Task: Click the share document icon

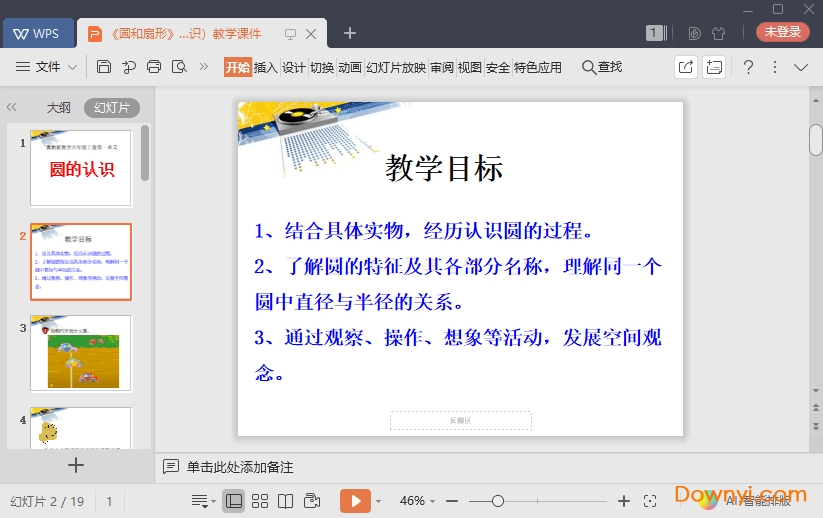Action: click(x=685, y=67)
